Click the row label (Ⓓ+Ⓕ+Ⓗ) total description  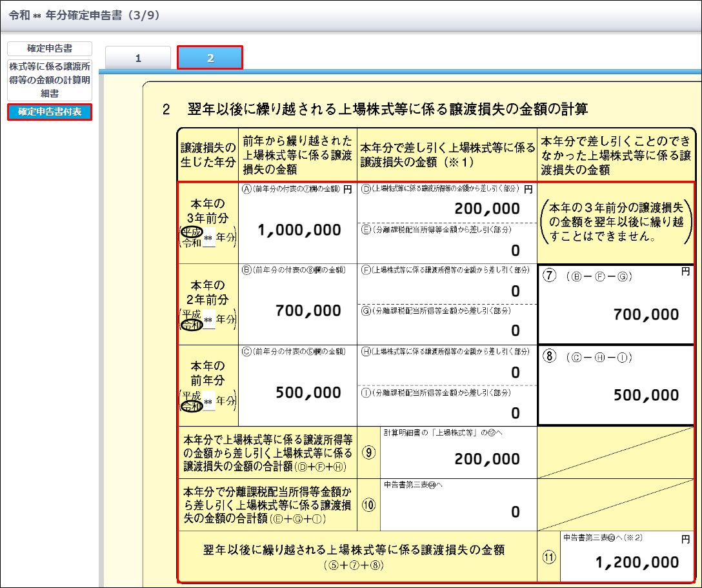click(x=268, y=452)
